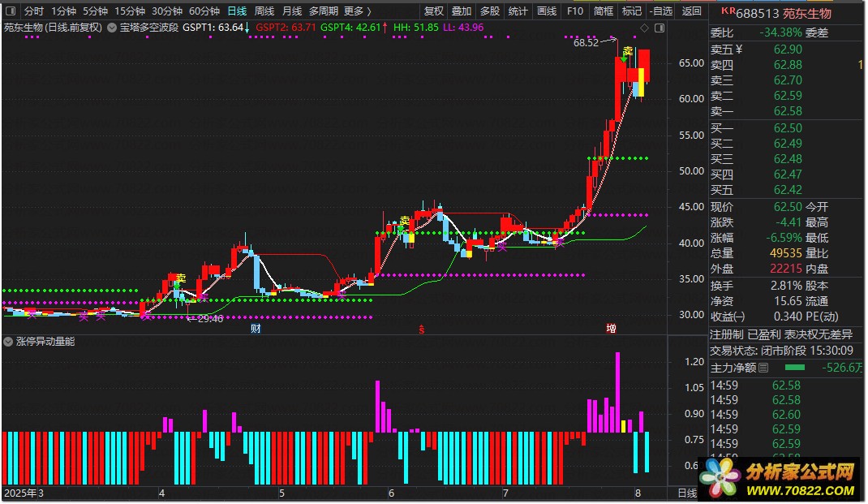Click the GSPT2: 63.71 indicator value
The height and width of the screenshot is (504, 868).
coord(286,28)
